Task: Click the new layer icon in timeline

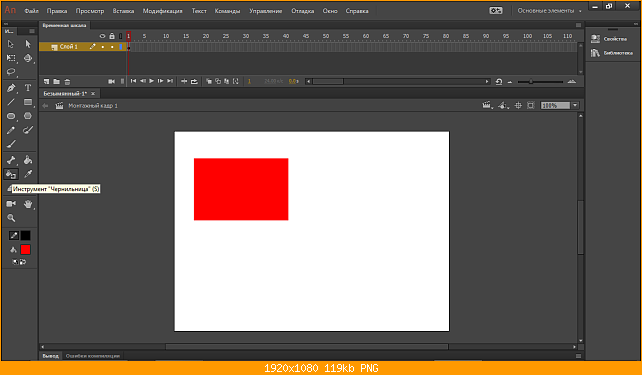Action: point(46,81)
